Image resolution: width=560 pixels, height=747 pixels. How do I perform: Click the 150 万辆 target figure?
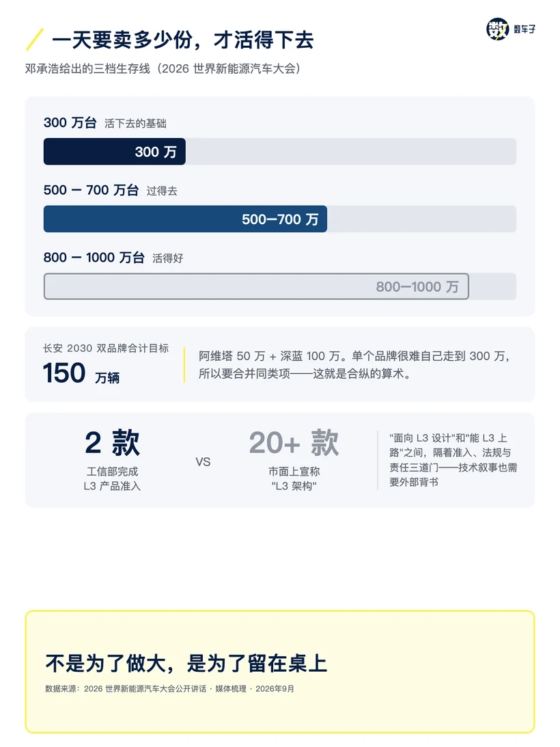pos(81,373)
